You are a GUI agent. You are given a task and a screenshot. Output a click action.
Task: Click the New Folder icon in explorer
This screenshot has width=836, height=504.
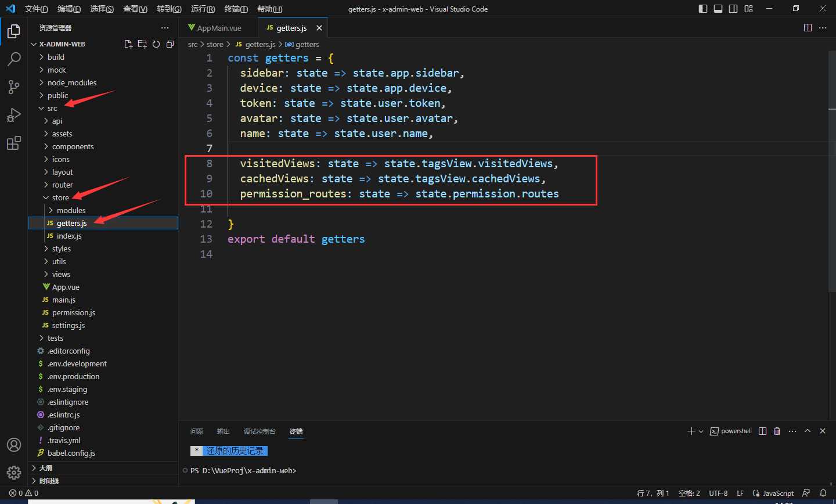pos(142,44)
